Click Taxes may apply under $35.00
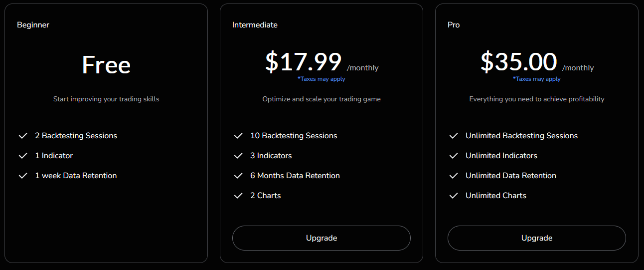The width and height of the screenshot is (644, 270). click(537, 79)
